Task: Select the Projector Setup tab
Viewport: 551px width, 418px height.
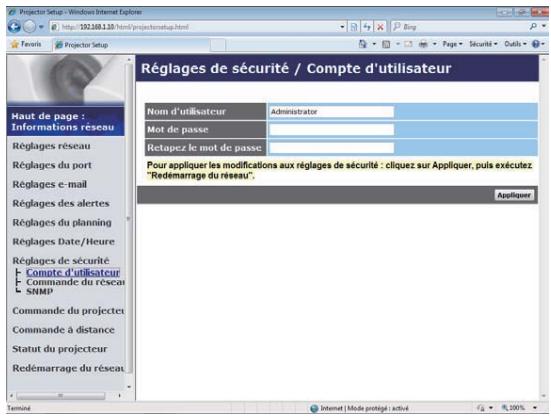Action: pos(132,45)
